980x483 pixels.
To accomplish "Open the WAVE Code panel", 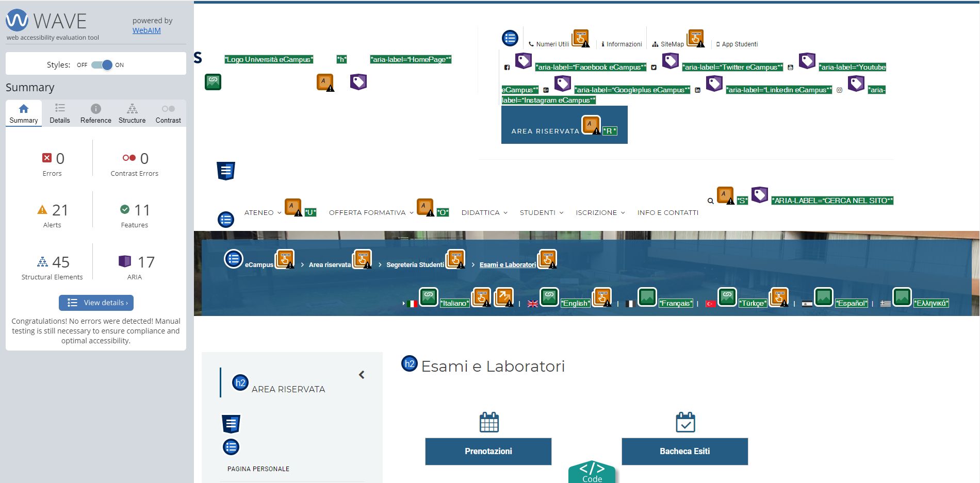I will coord(592,472).
